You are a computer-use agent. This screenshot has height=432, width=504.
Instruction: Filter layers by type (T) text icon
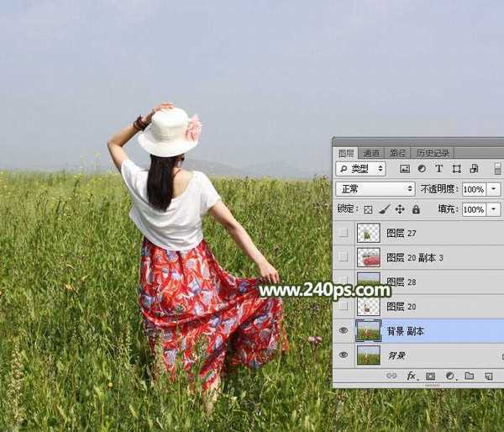(x=438, y=168)
